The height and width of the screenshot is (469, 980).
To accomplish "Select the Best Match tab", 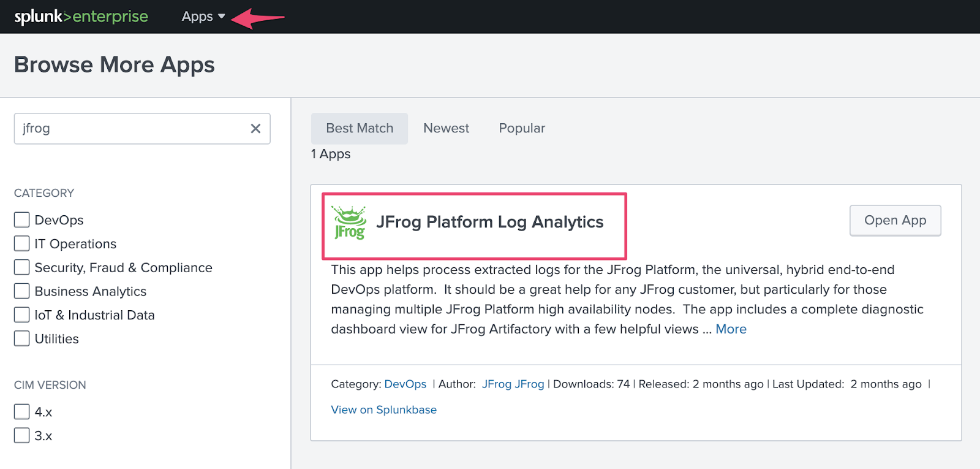I will [360, 129].
